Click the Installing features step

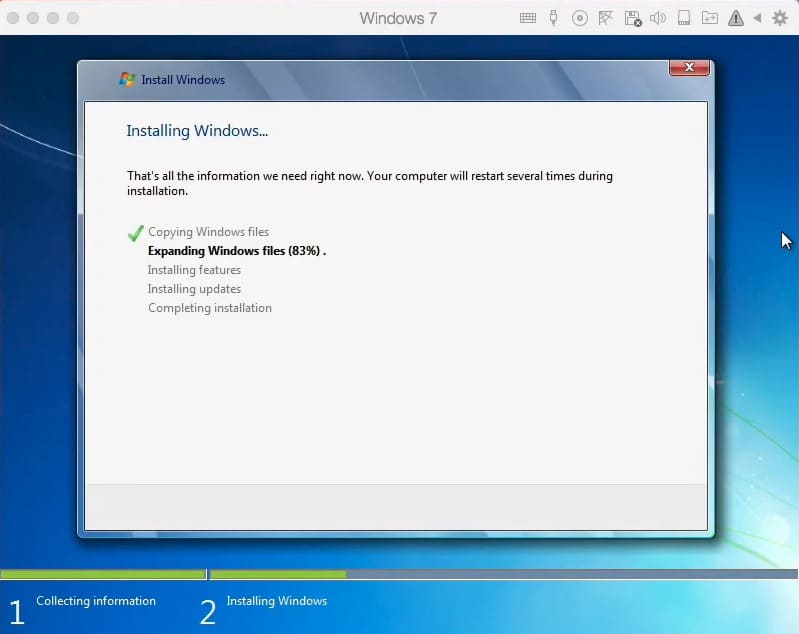194,270
